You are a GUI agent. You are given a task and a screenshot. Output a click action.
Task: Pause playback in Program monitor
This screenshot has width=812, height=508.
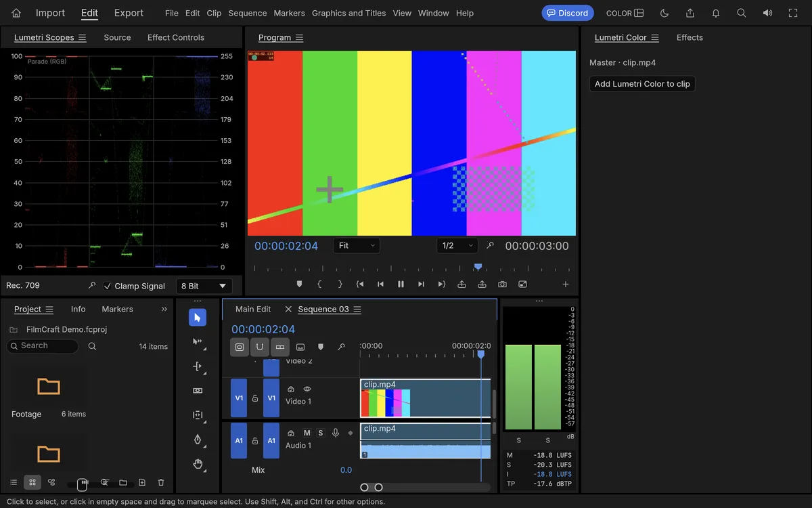401,284
